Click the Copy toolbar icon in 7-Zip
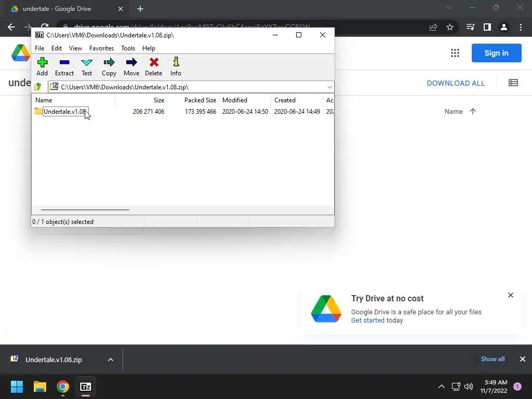The width and height of the screenshot is (532, 399). [109, 66]
